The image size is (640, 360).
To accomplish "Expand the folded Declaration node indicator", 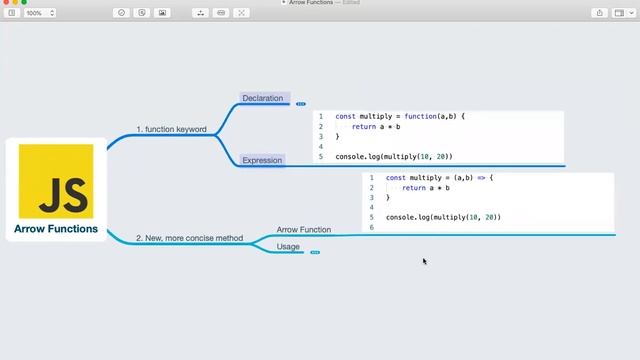I will click(x=301, y=104).
